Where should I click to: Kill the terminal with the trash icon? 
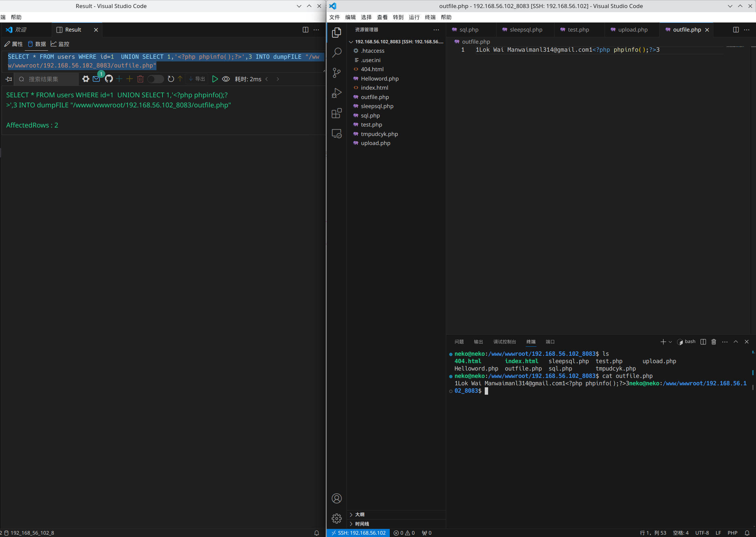click(x=714, y=342)
